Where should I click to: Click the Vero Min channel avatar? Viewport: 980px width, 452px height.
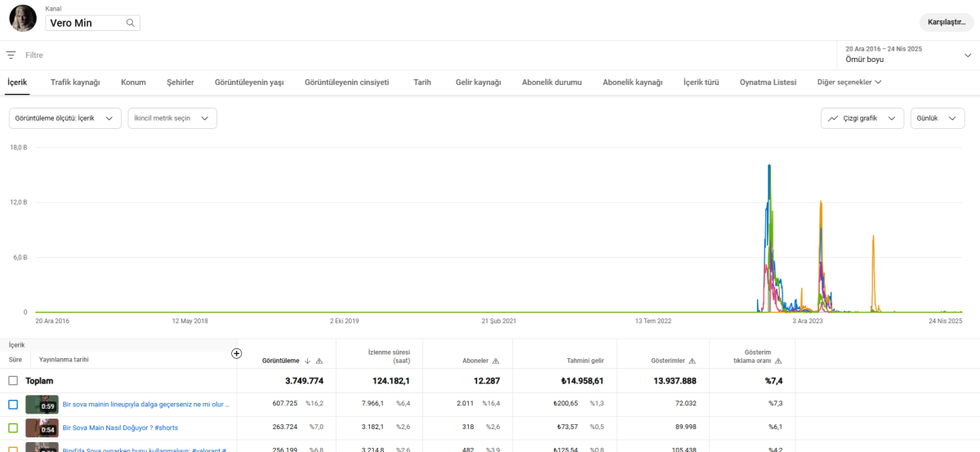click(23, 19)
